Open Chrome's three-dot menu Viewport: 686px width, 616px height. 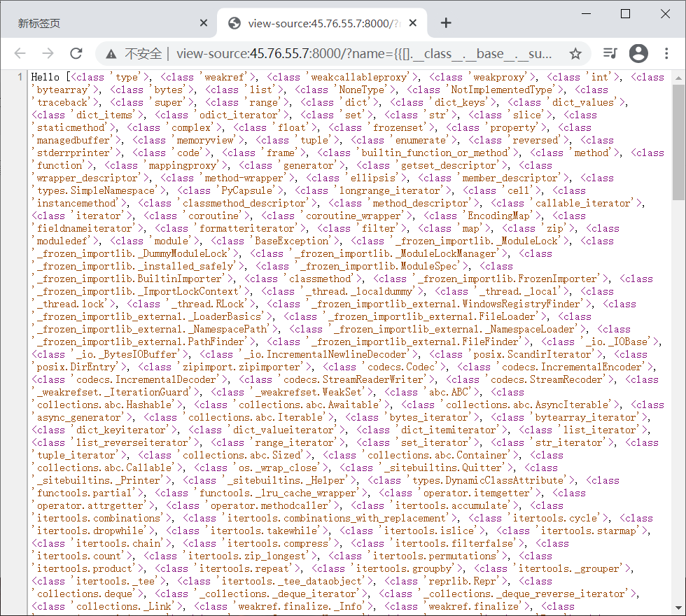[666, 53]
